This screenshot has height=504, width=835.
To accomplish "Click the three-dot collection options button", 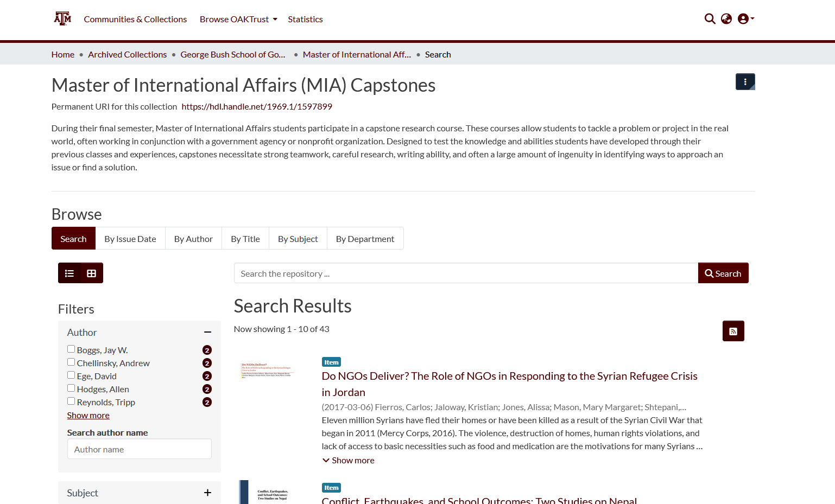I will tap(745, 82).
